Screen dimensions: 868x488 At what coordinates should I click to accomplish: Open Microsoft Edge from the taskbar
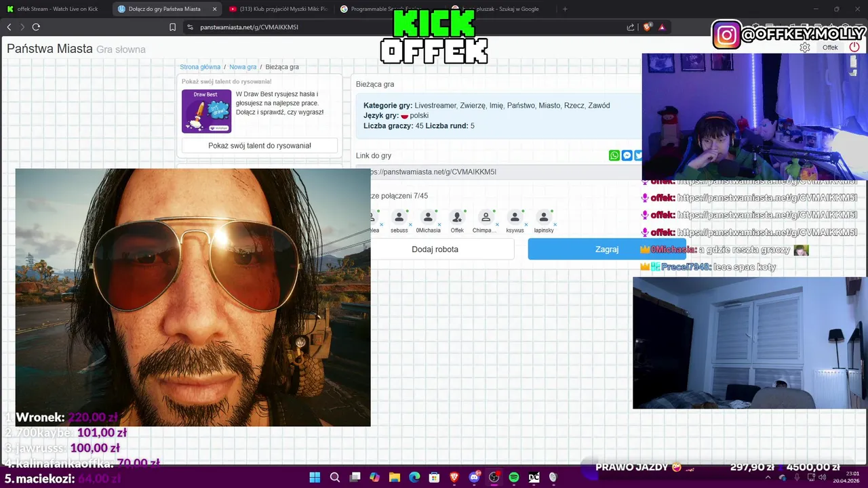pos(414,477)
